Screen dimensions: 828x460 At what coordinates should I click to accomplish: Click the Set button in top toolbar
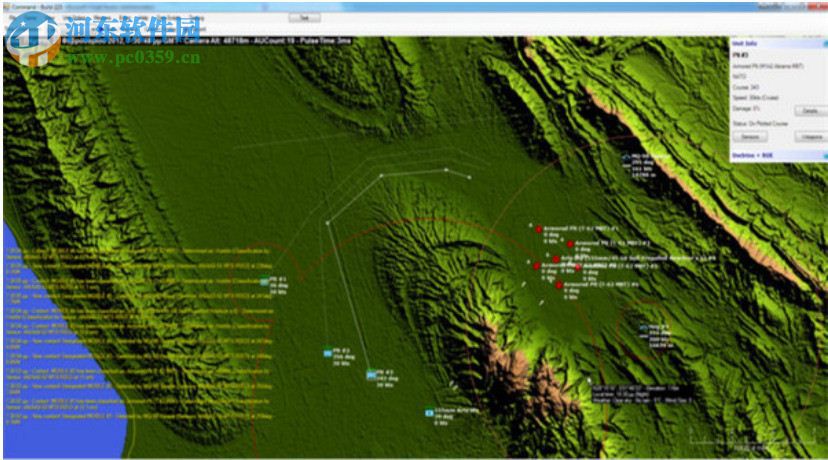pyautogui.click(x=304, y=17)
